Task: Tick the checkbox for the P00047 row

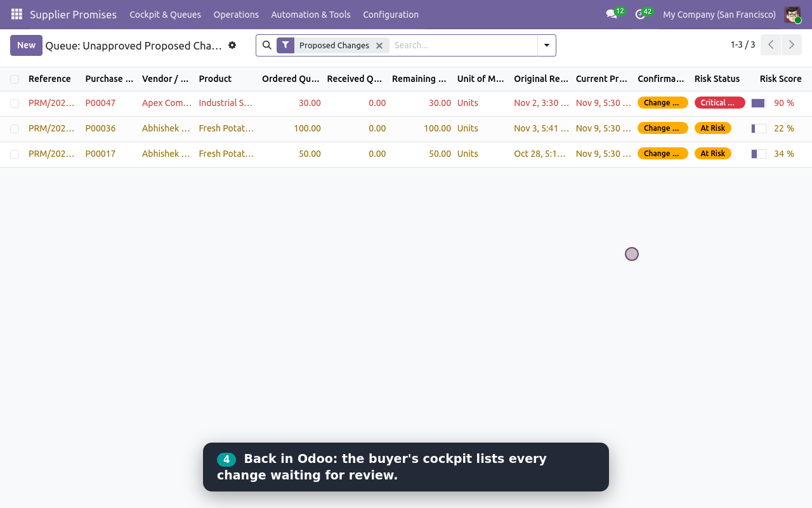Action: [x=15, y=104]
